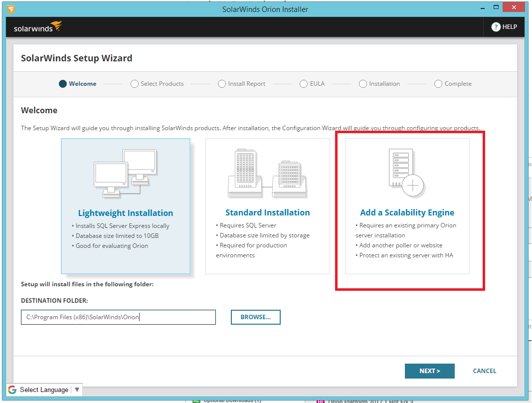Image resolution: width=532 pixels, height=403 pixels.
Task: Click 'Database size limited by storage' text
Action: pos(265,235)
